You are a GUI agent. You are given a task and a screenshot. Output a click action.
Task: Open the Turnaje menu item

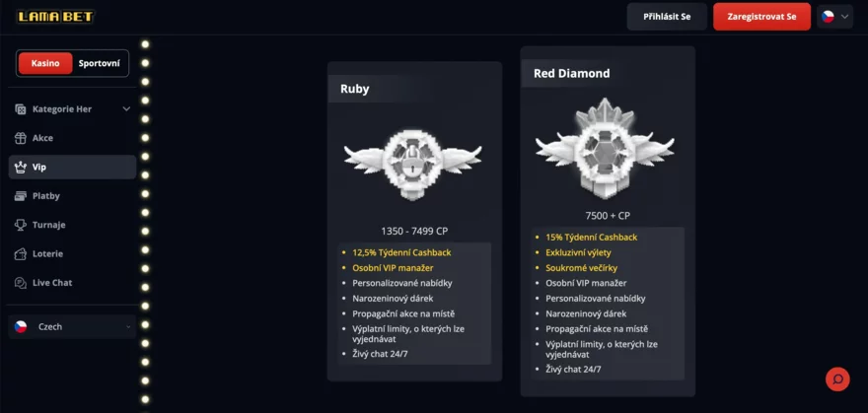pos(48,225)
